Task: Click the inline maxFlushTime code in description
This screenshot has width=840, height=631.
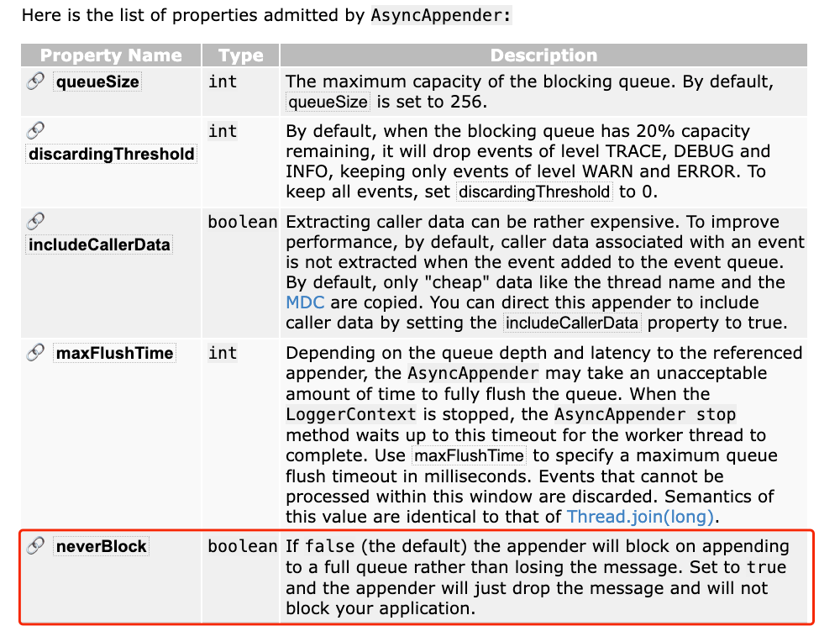Action: point(469,456)
